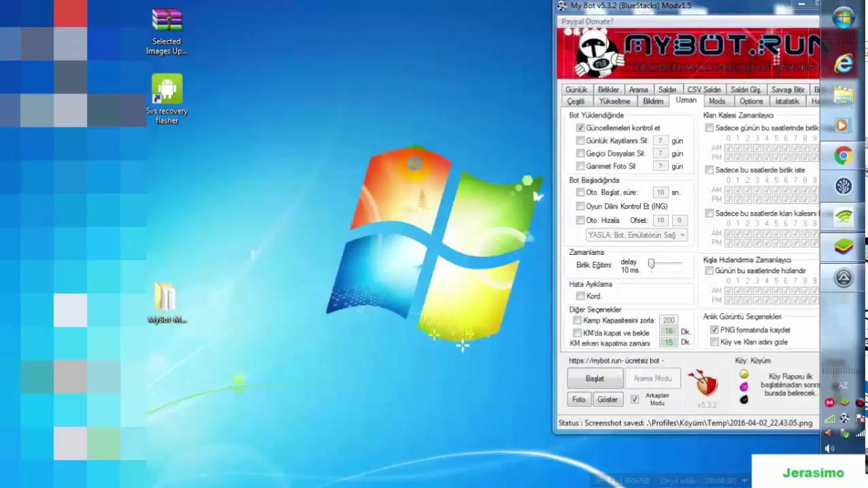This screenshot has width=868, height=488.
Task: Click the dark elixir icon in the village report
Action: pyautogui.click(x=744, y=400)
